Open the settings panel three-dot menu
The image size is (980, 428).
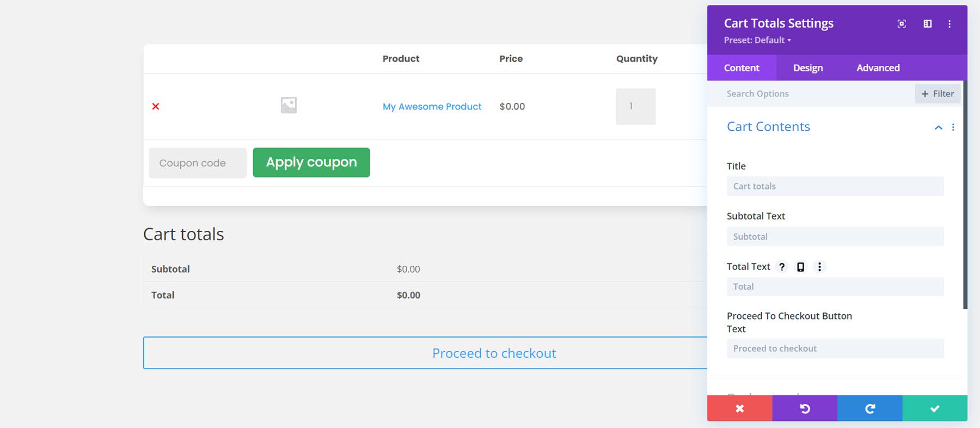coord(950,24)
